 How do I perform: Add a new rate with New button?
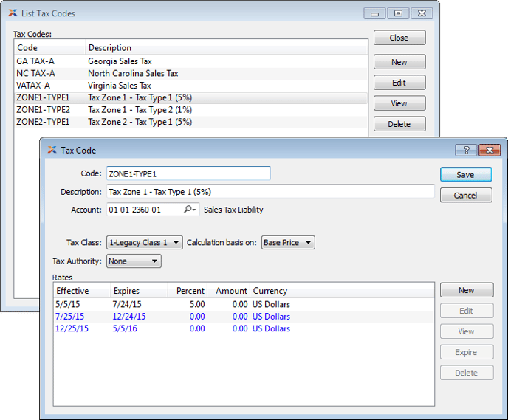[x=465, y=290]
